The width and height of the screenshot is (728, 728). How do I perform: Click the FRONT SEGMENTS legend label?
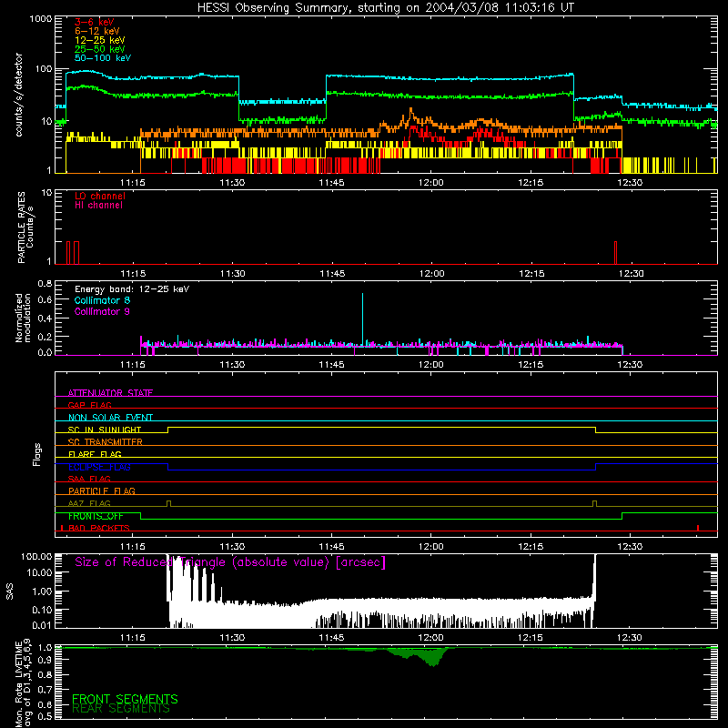[x=125, y=699]
